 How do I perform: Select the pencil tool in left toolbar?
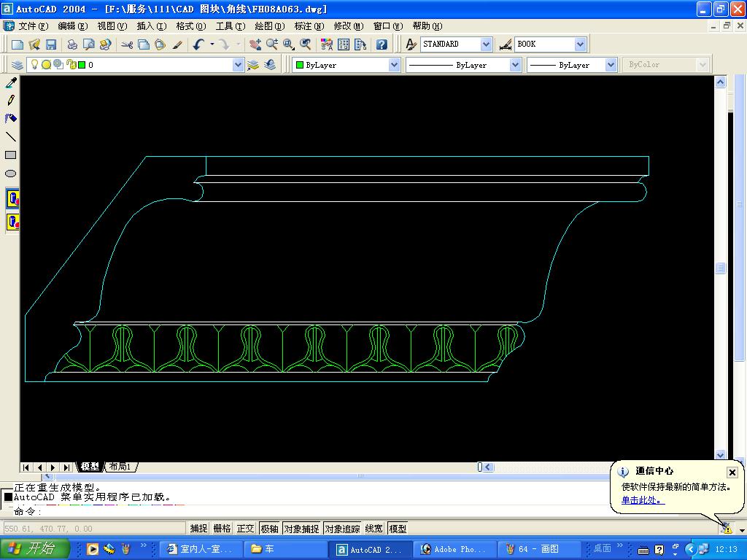10,100
